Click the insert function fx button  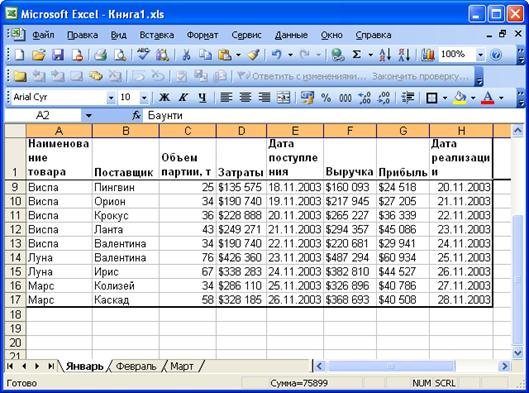pyautogui.click(x=136, y=116)
